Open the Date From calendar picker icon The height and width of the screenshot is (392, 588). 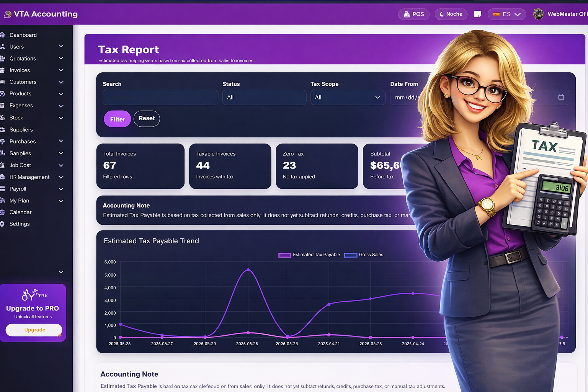point(561,97)
